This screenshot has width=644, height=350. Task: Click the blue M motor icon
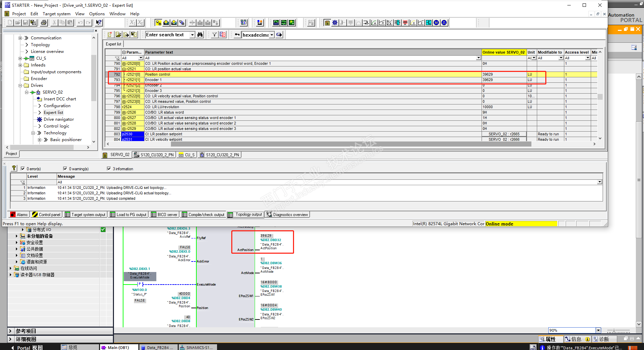point(436,23)
